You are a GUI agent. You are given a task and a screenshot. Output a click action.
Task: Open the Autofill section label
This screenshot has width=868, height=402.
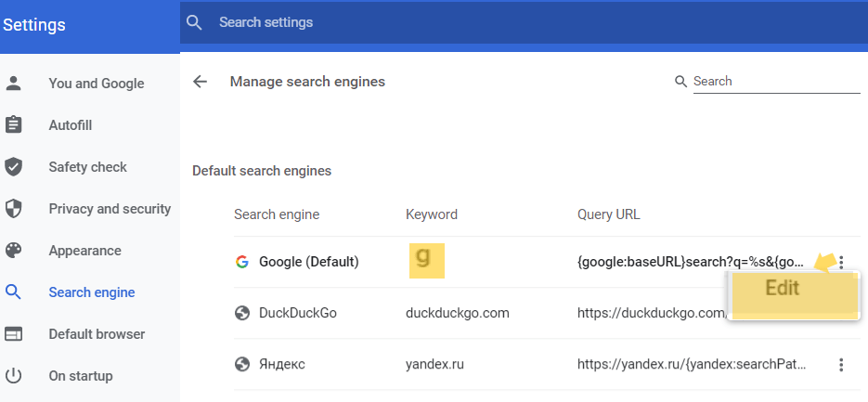71,125
